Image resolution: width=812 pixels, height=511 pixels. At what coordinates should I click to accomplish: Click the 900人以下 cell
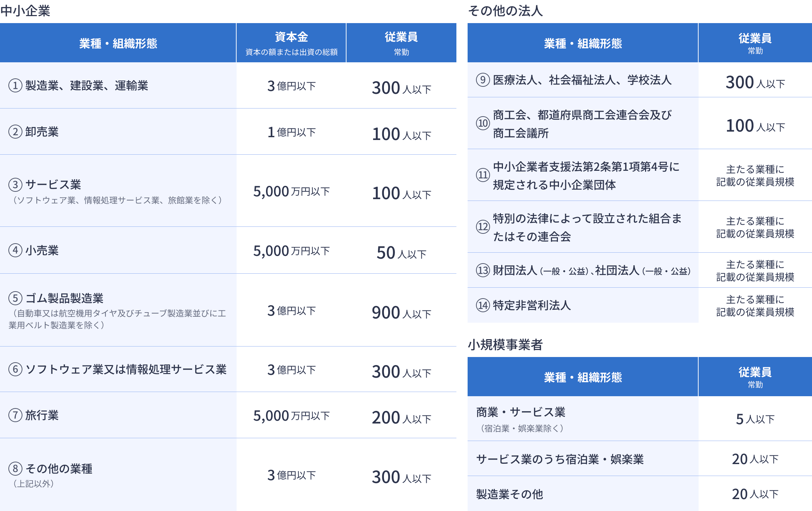(401, 312)
